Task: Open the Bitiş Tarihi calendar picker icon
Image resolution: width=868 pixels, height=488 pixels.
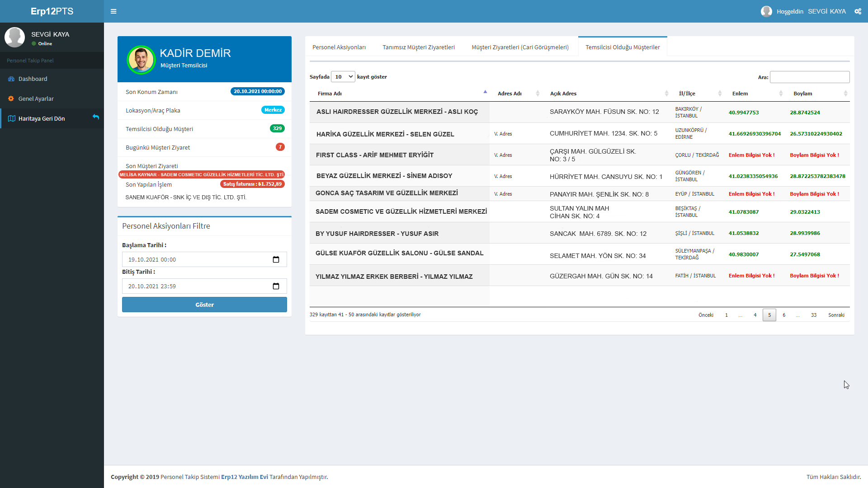Action: 276,286
